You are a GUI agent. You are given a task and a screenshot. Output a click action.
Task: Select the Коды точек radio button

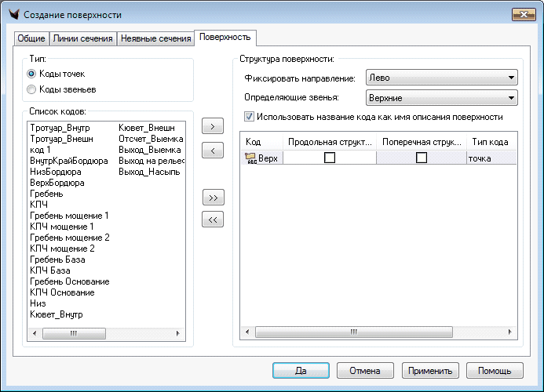[32, 74]
